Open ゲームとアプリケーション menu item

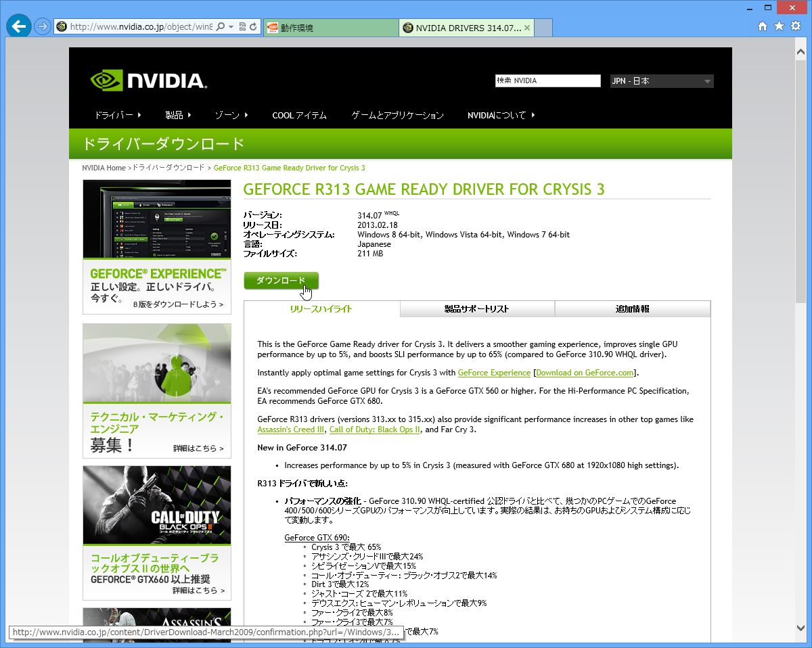397,115
